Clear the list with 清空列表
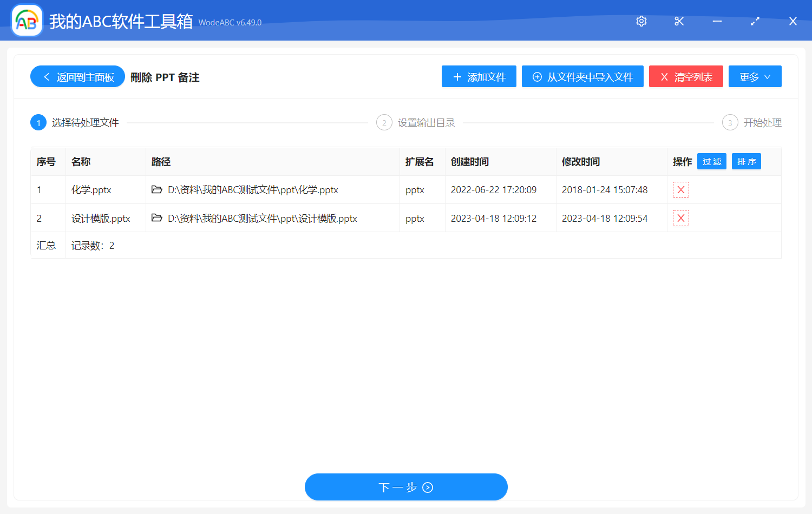 (686, 76)
